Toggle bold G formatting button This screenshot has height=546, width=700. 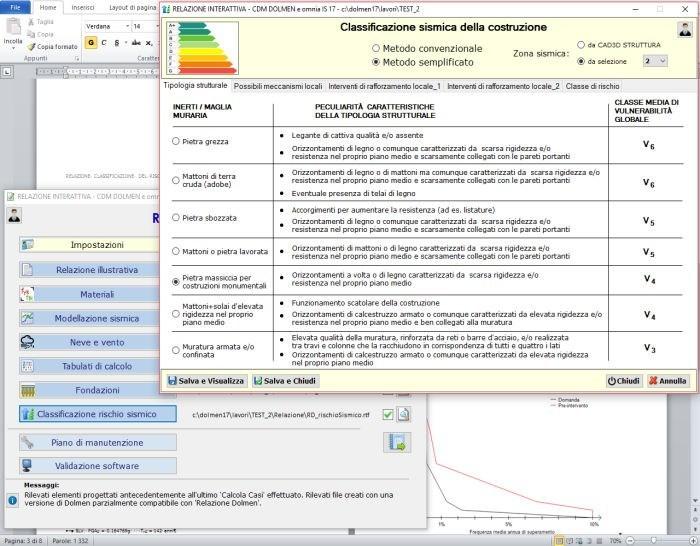(91, 43)
